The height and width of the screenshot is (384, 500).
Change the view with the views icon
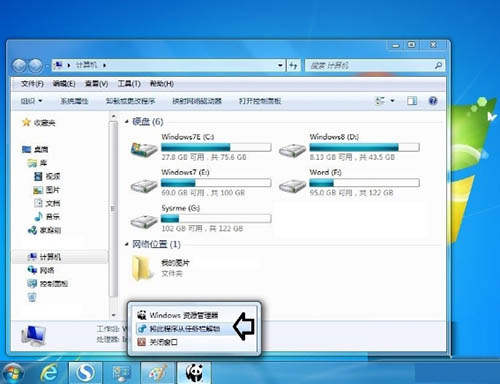tap(380, 101)
